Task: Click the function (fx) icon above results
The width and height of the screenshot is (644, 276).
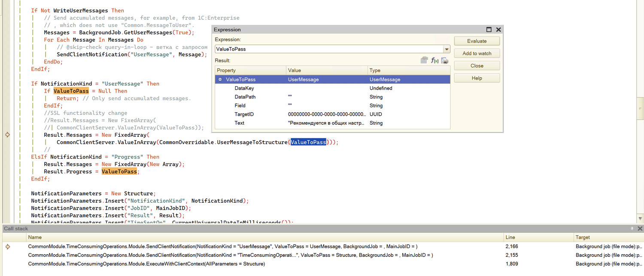Action: 434,60
